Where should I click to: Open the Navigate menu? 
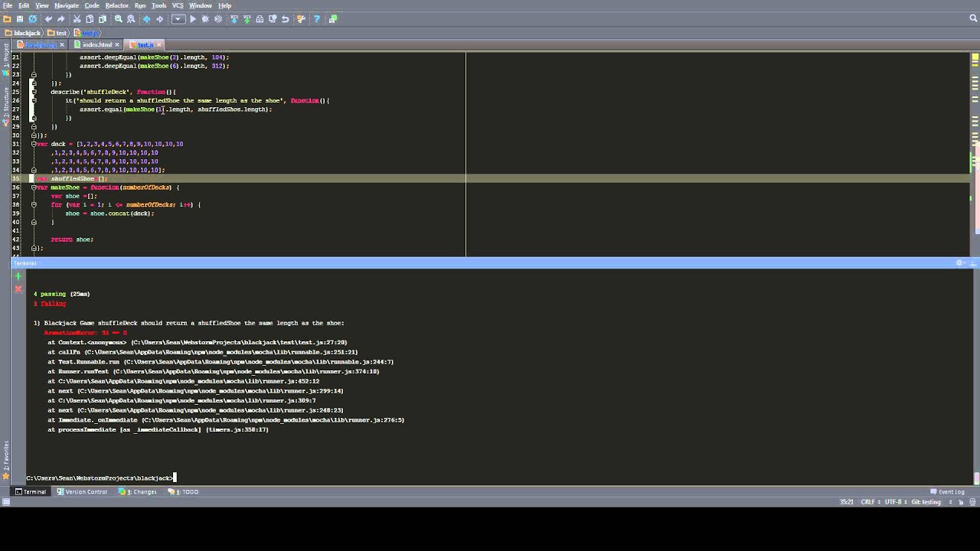click(67, 5)
